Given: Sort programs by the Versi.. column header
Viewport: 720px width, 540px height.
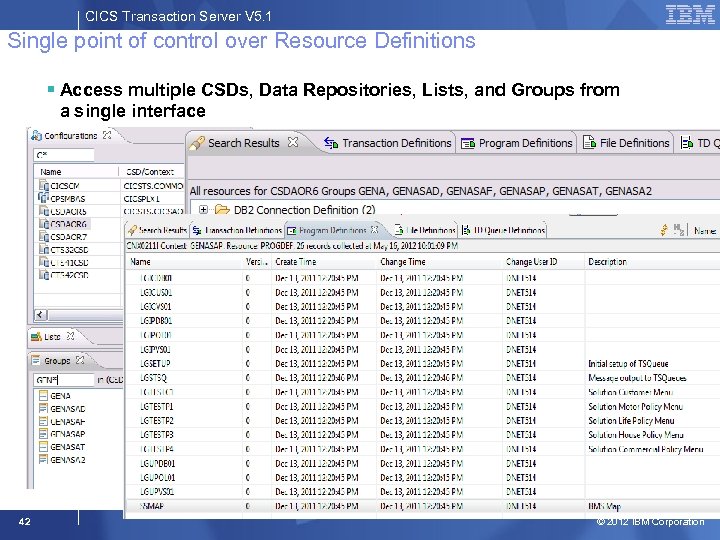Looking at the screenshot, I should point(257,262).
